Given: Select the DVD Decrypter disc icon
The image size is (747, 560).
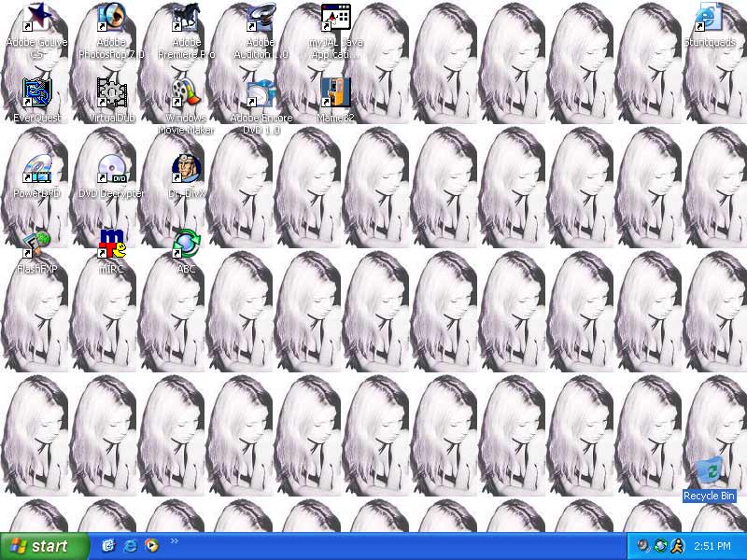Looking at the screenshot, I should coord(111,168).
